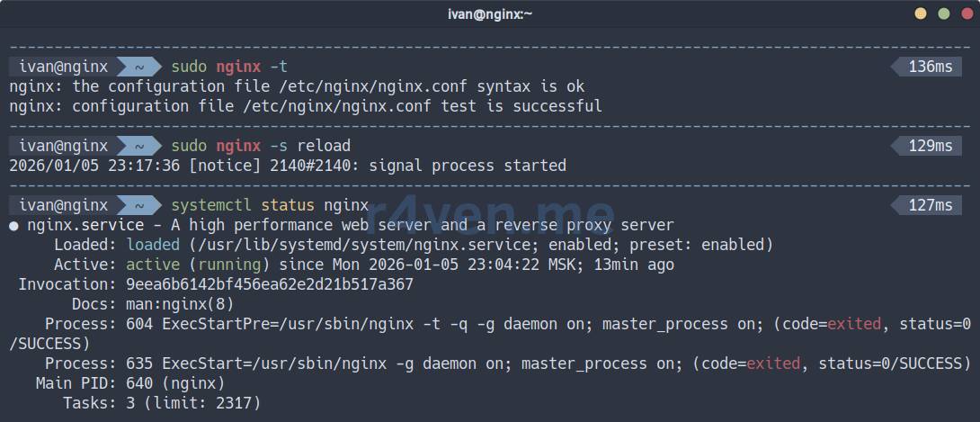Click the Invocation ID hash string
Viewport: 980px width, 422px height.
click(x=270, y=284)
